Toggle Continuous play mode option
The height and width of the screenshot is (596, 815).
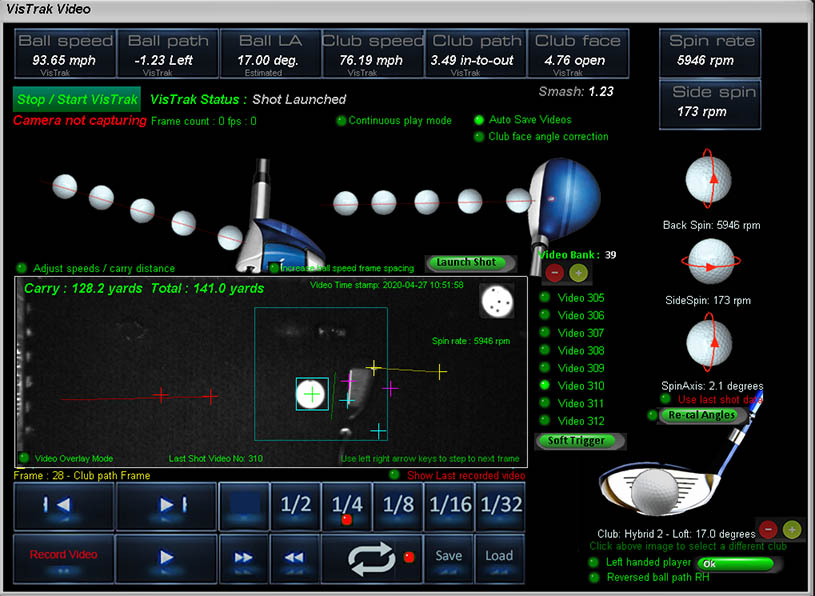[341, 121]
